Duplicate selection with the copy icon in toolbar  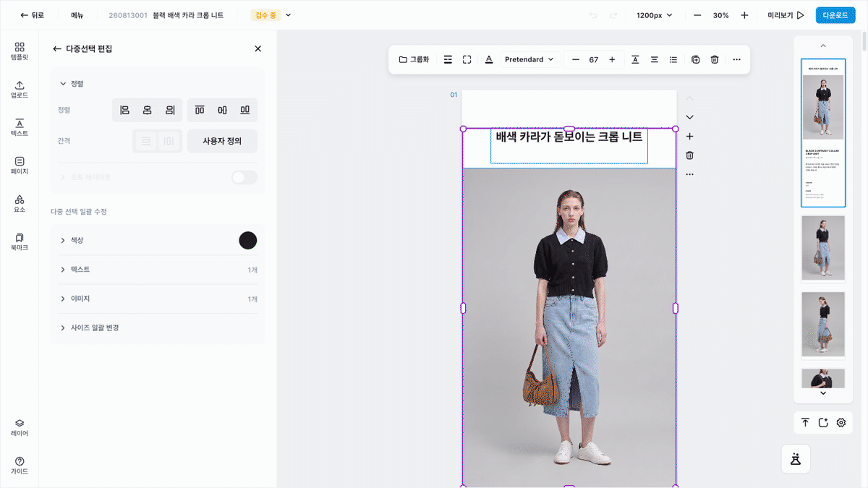point(695,59)
